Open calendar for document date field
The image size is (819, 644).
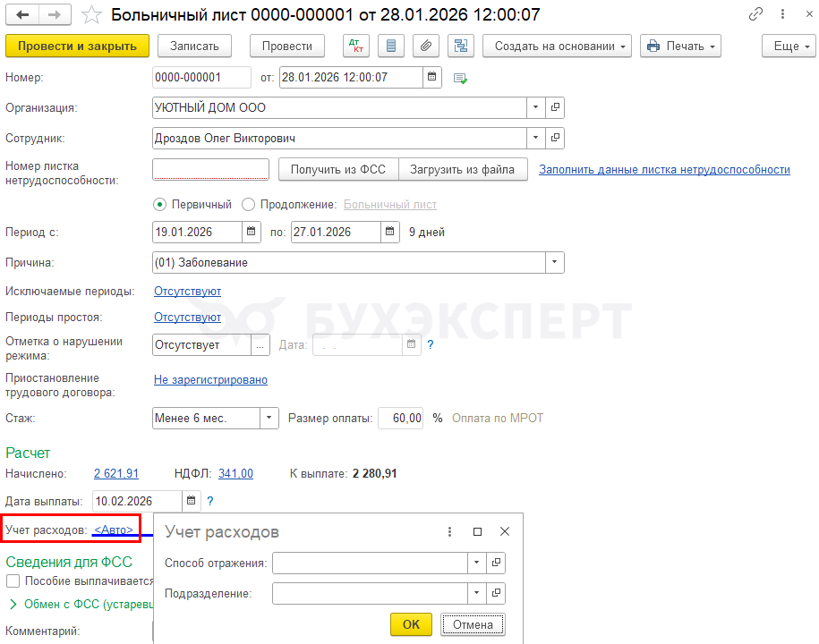tap(432, 77)
